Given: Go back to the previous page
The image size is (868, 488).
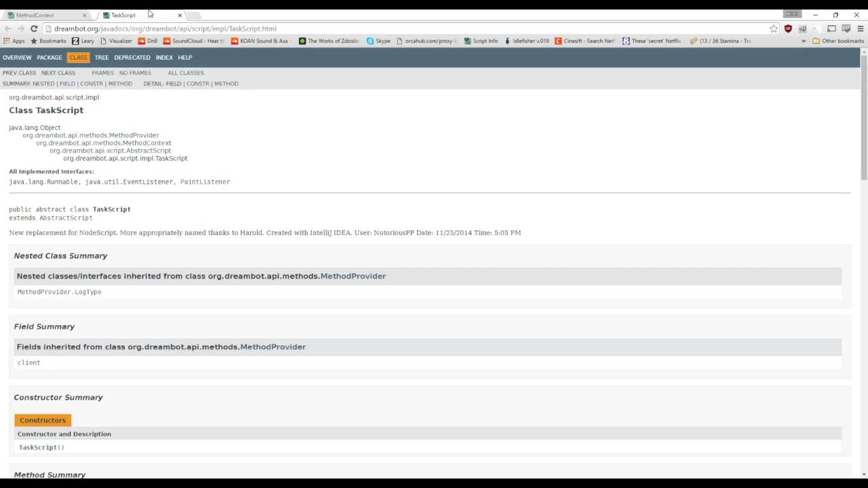Looking at the screenshot, I should (x=7, y=28).
